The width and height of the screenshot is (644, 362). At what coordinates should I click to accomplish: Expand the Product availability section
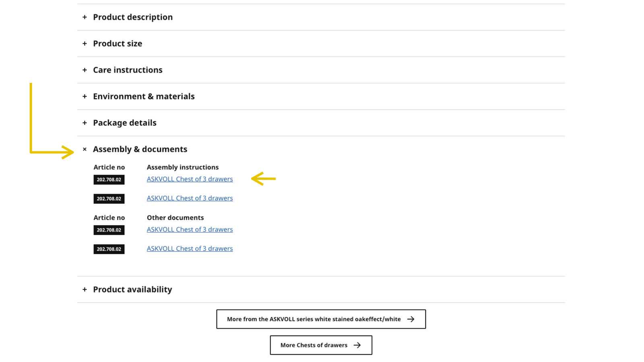tap(132, 290)
